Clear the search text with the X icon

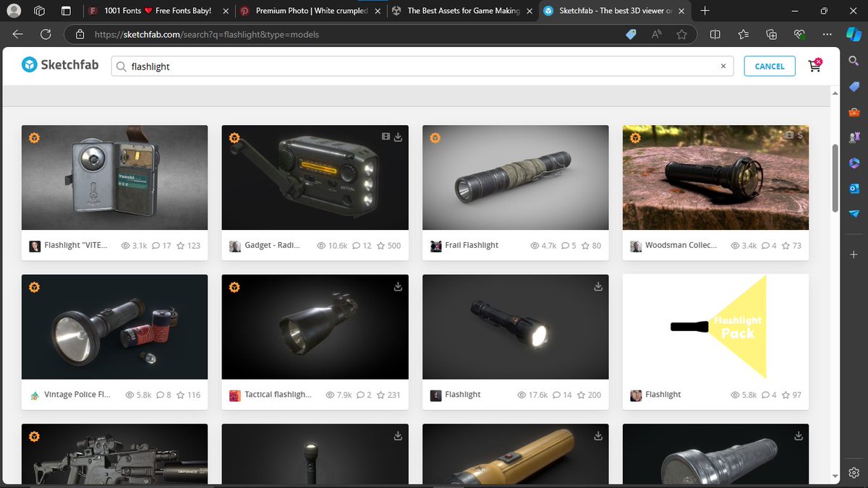pos(723,66)
